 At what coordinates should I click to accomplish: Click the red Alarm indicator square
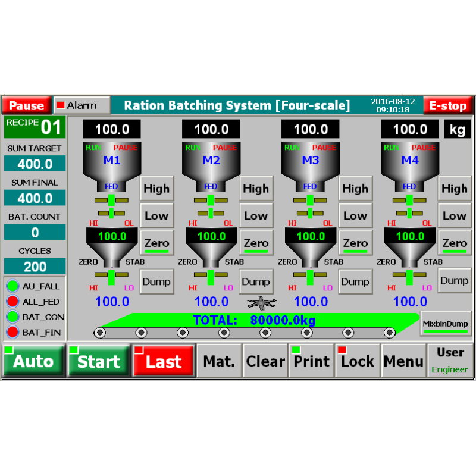click(x=61, y=105)
